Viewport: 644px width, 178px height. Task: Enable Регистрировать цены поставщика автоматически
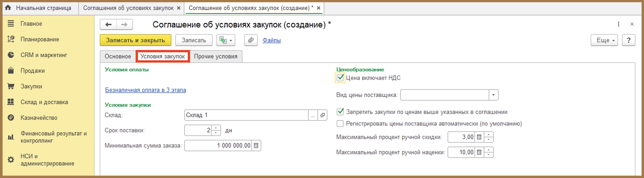coord(340,124)
